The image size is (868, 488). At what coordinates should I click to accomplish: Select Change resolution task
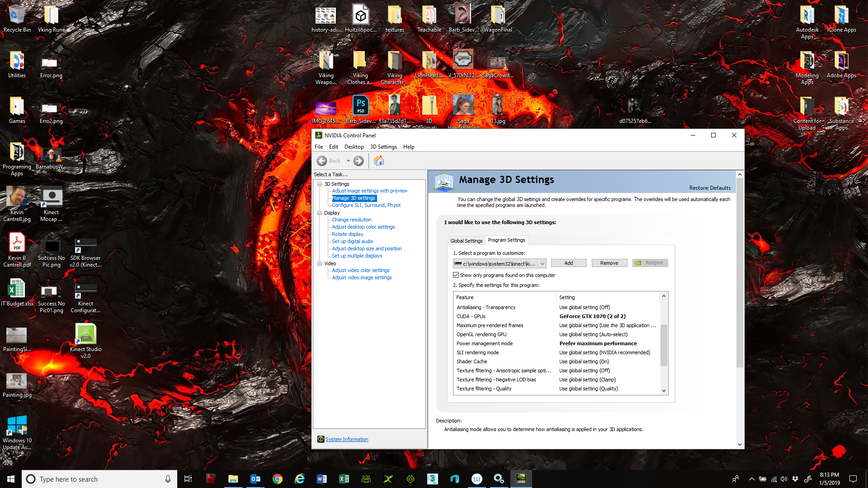(x=352, y=220)
